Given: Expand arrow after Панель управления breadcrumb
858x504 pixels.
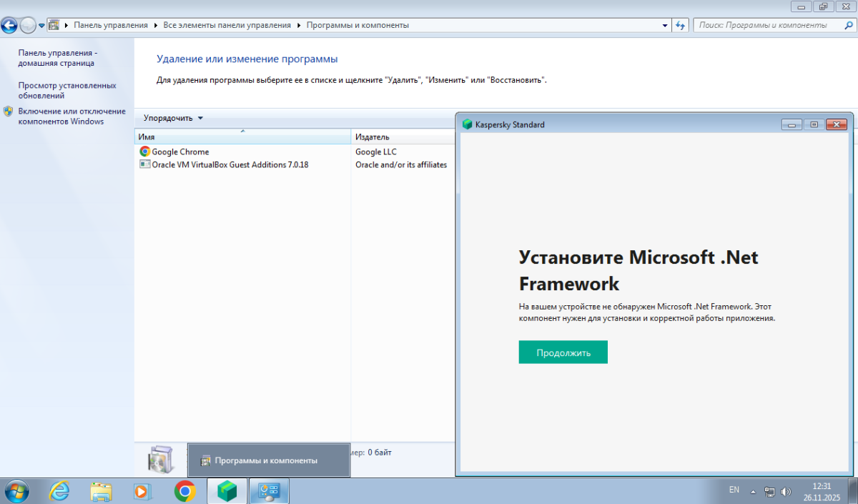Looking at the screenshot, I should (x=156, y=25).
